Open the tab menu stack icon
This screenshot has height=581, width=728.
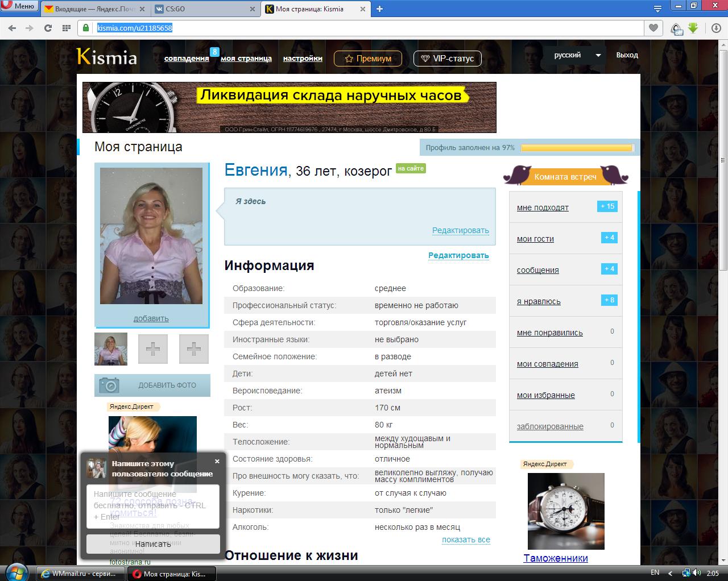[658, 9]
